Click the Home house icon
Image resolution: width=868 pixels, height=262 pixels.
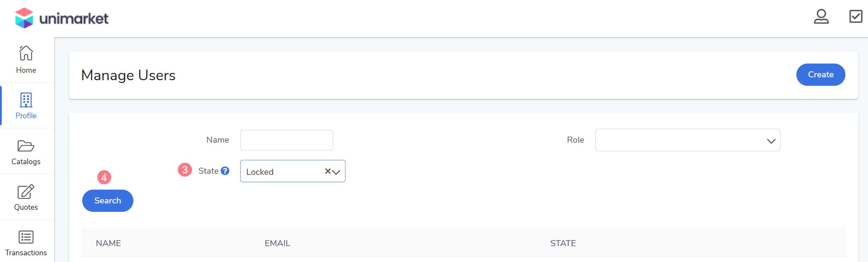pyautogui.click(x=26, y=53)
